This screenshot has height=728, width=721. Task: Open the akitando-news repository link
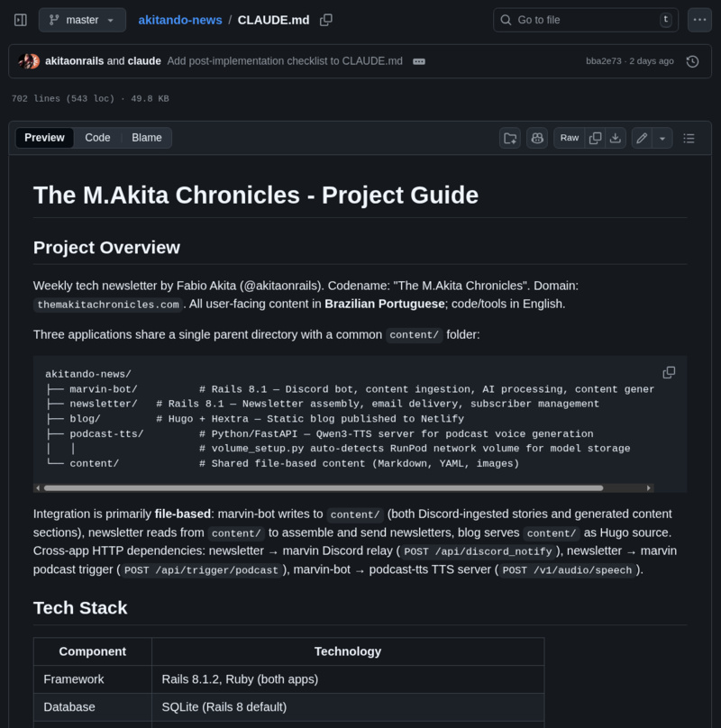point(179,20)
